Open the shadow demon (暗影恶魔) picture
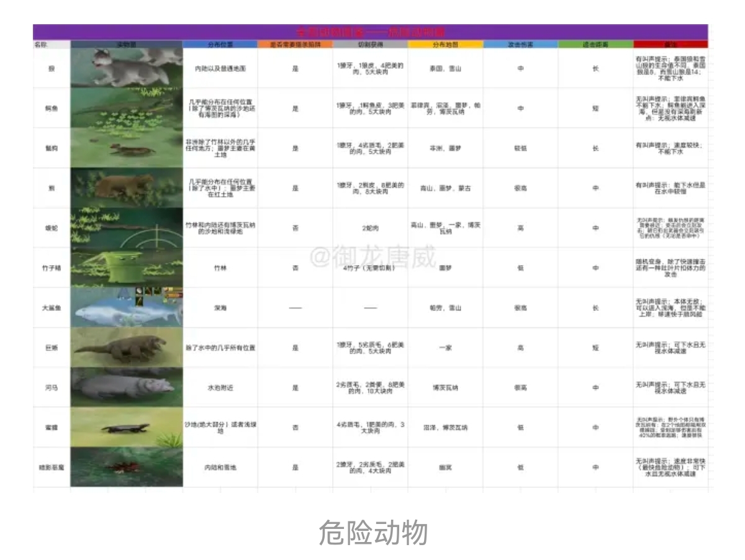This screenshot has width=745, height=560. click(x=127, y=467)
